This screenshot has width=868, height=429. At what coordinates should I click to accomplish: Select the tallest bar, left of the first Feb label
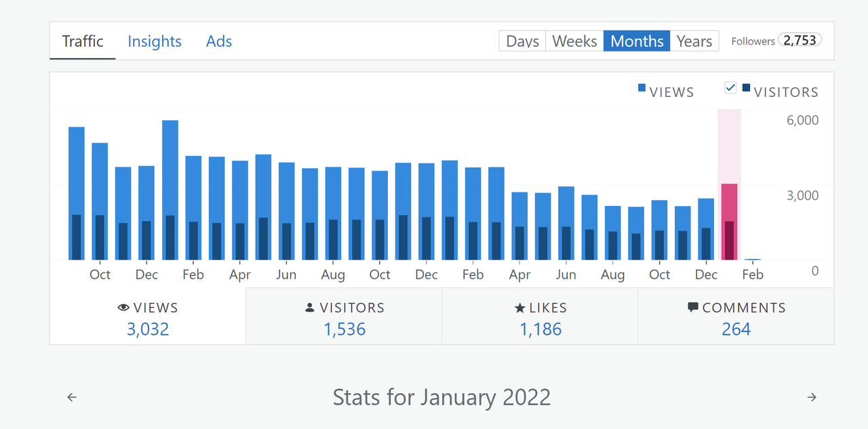point(170,190)
